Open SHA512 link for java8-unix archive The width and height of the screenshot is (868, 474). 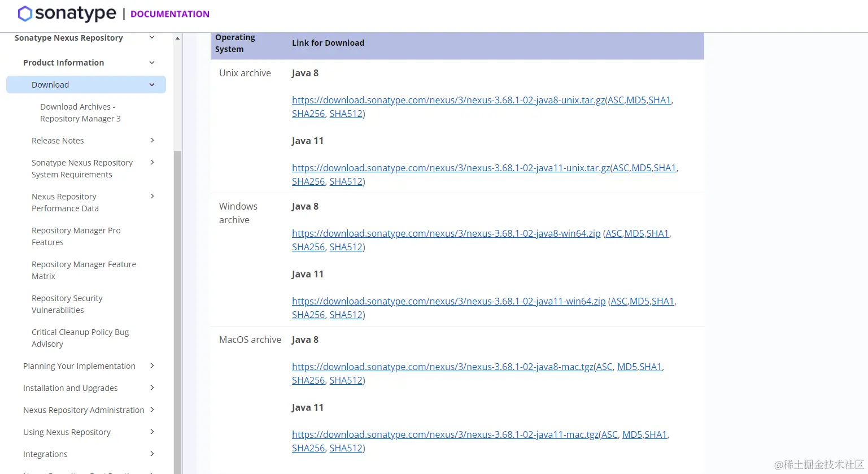click(x=346, y=114)
